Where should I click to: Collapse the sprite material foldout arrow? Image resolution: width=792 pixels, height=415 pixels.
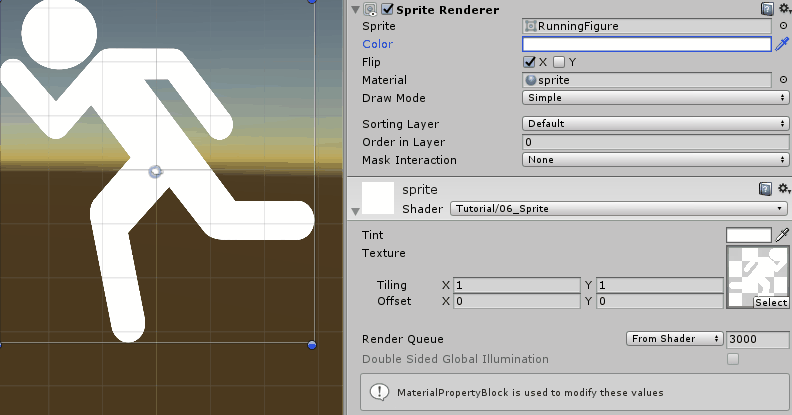click(356, 212)
